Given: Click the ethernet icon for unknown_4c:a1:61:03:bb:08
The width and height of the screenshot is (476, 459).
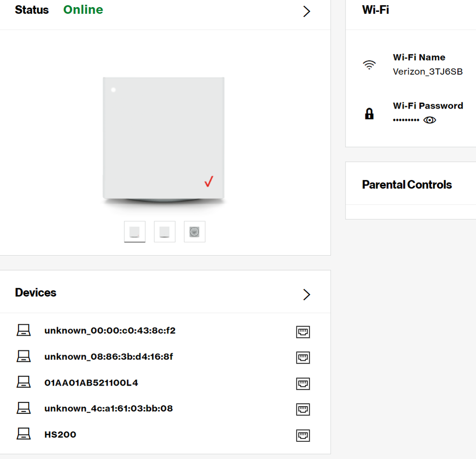Looking at the screenshot, I should click(303, 409).
